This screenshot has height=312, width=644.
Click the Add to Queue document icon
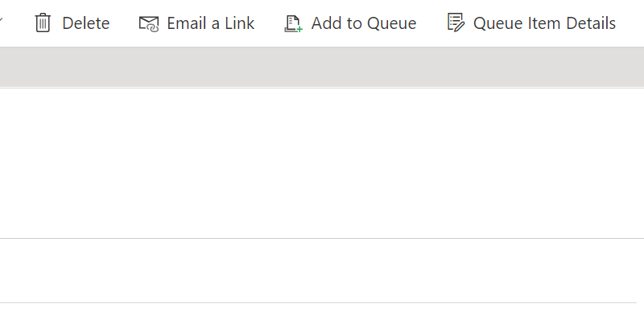293,23
